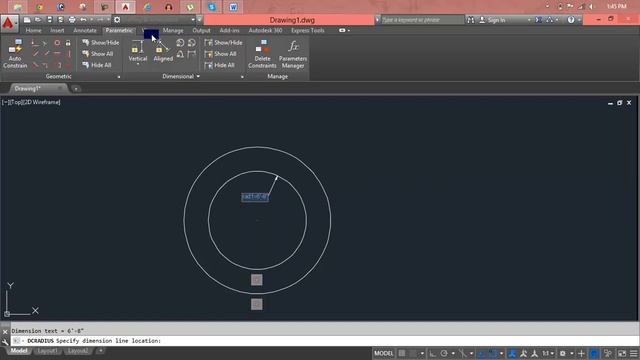Open the Dimensional panel settings launcher arrow
Screen dimensions: 640x360
[242, 77]
